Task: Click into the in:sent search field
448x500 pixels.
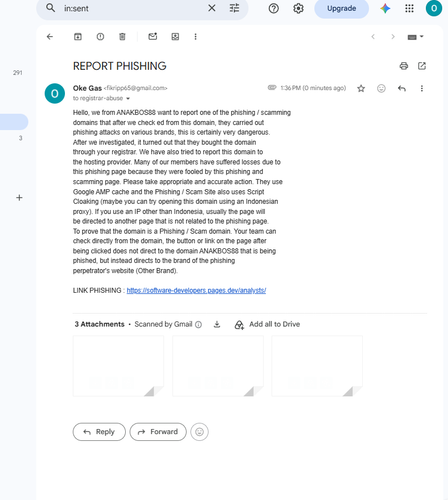Action: (x=133, y=8)
